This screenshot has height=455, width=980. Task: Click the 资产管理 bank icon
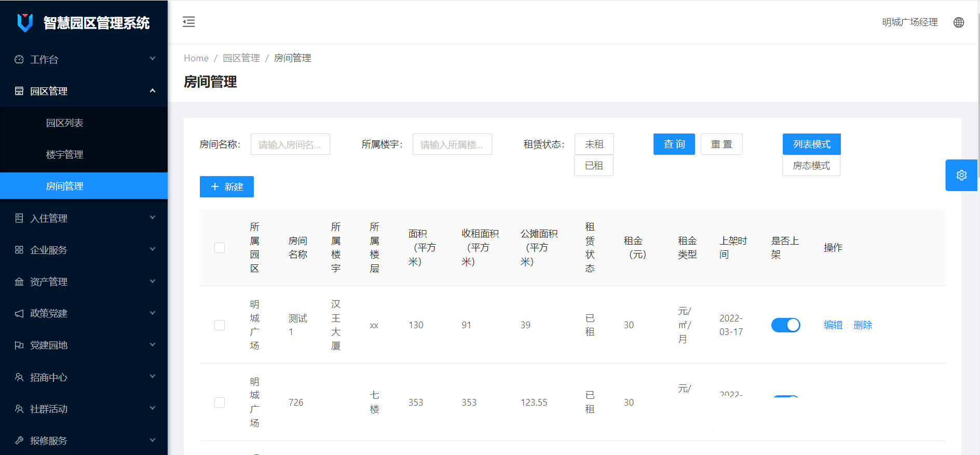tap(19, 282)
